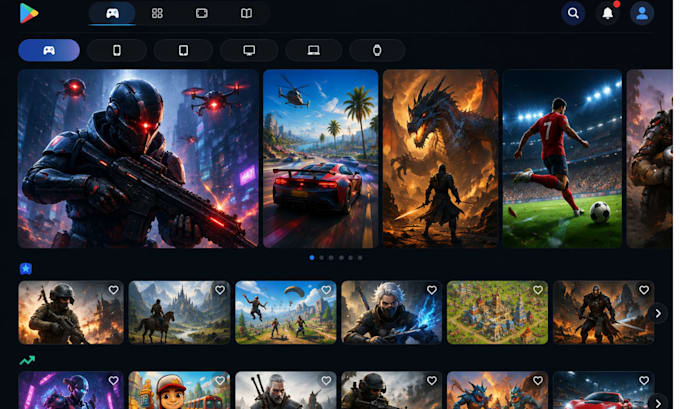The image size is (680, 409).
Task: Open the blue monsters game thumbnail
Action: (497, 390)
